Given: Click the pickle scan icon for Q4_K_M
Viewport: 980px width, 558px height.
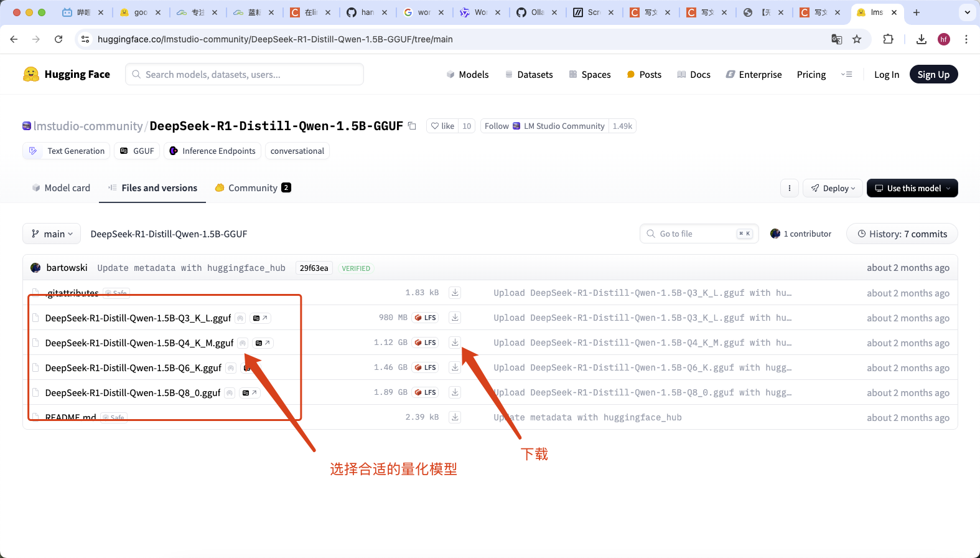Looking at the screenshot, I should pyautogui.click(x=243, y=343).
